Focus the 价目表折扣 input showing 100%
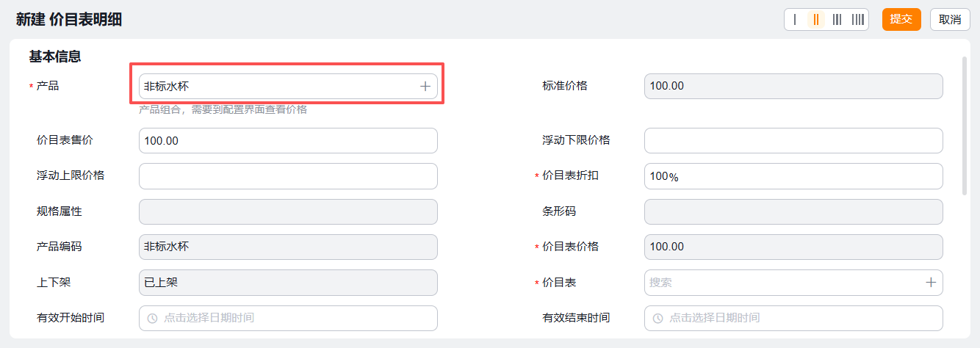 (793, 176)
